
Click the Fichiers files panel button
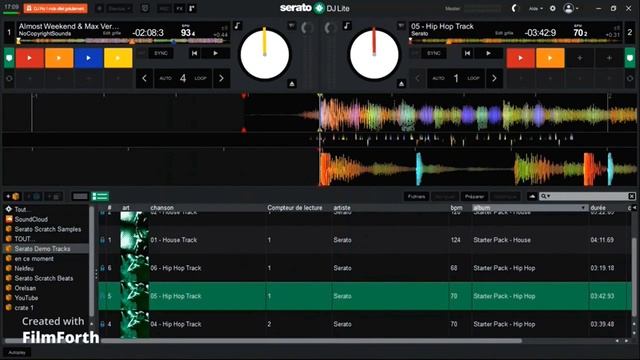click(416, 196)
